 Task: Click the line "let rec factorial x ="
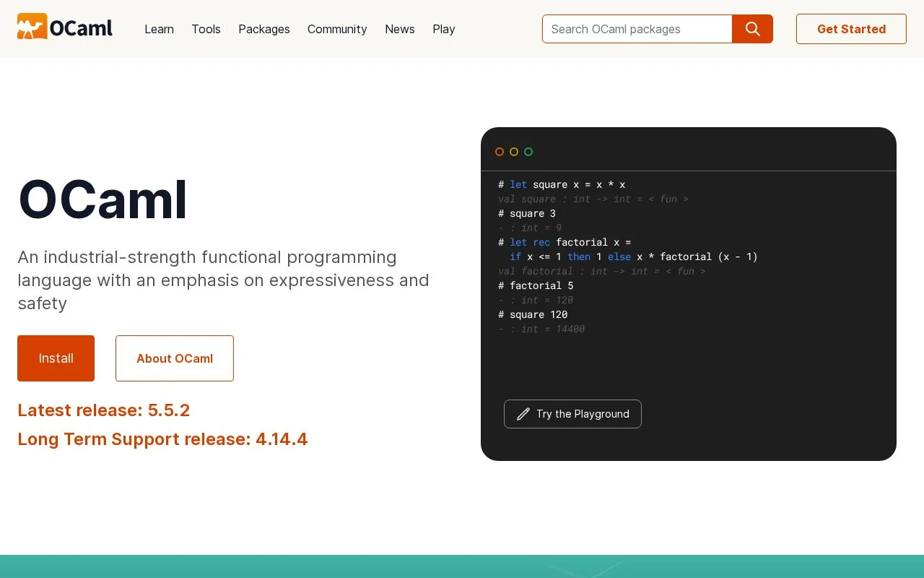click(565, 242)
